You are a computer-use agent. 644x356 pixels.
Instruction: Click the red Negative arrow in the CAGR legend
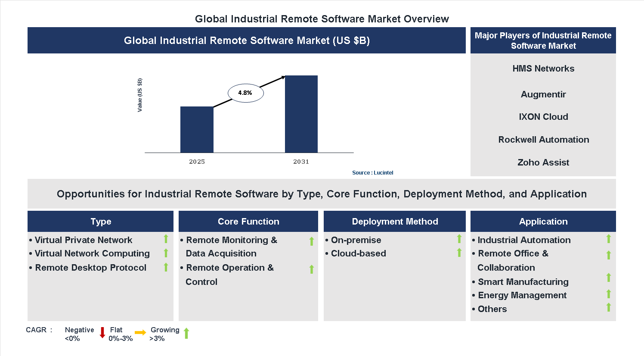pos(102,333)
